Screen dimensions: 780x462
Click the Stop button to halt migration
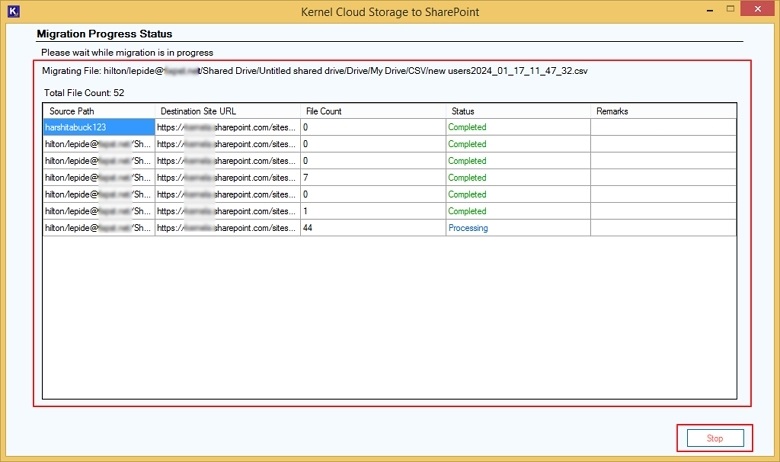click(715, 438)
